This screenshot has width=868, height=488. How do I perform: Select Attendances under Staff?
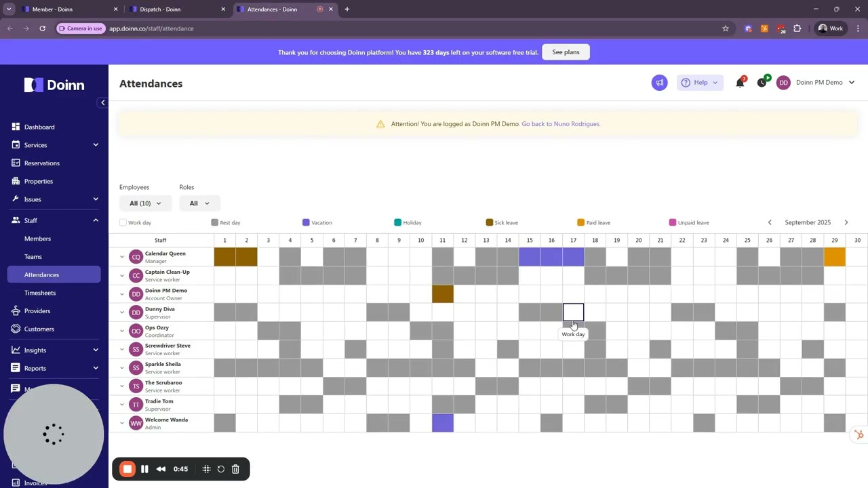[54, 274]
